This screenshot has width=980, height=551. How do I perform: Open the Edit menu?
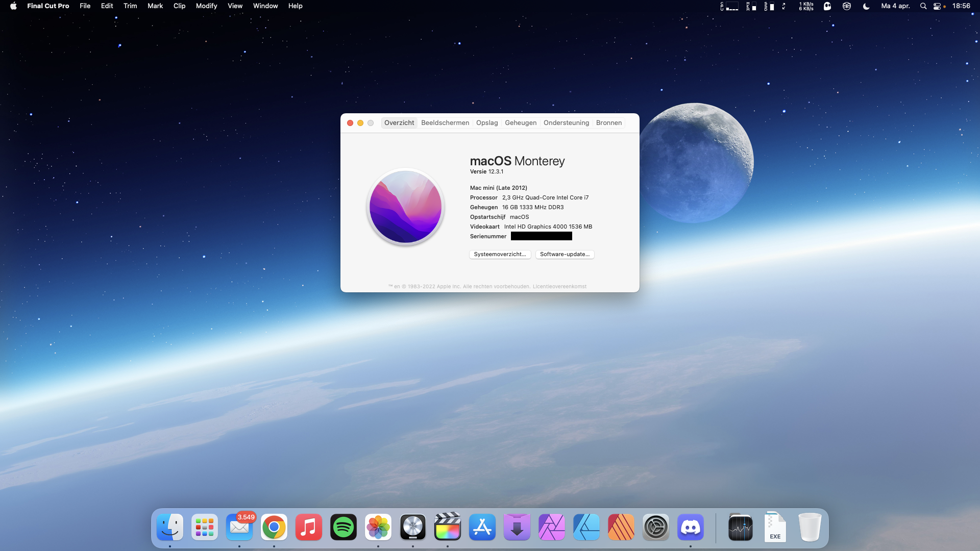107,6
